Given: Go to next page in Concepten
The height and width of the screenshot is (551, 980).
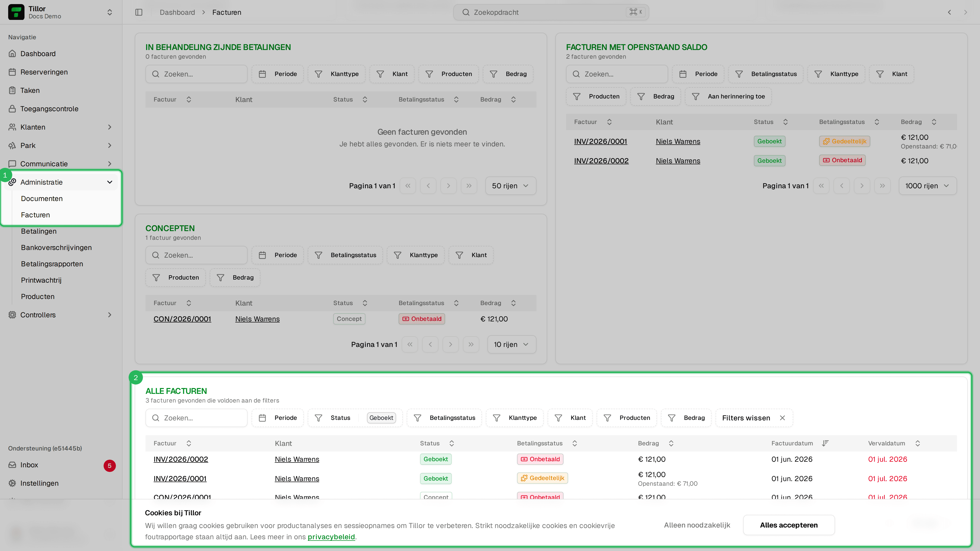Looking at the screenshot, I should click(x=450, y=344).
